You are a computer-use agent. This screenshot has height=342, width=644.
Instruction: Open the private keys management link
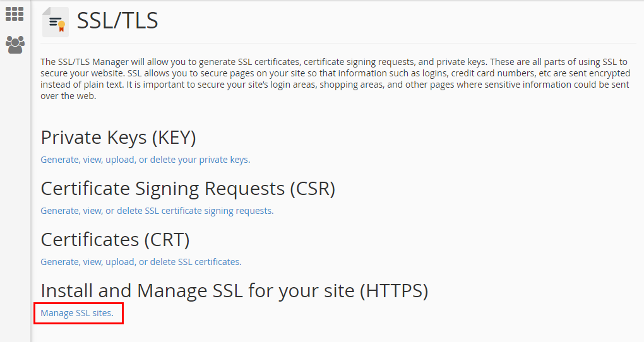tap(145, 160)
